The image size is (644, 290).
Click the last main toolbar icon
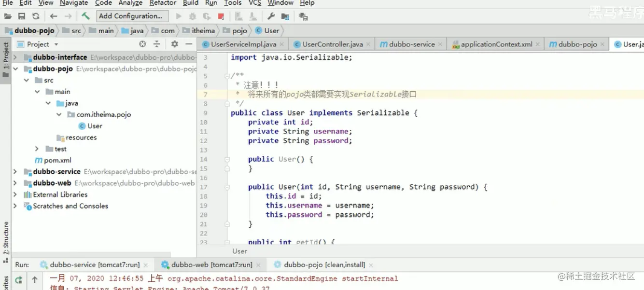(303, 16)
